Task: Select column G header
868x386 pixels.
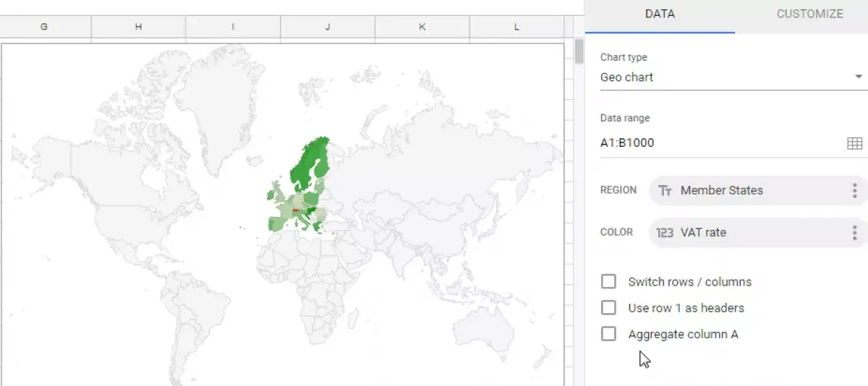Action: (x=44, y=27)
